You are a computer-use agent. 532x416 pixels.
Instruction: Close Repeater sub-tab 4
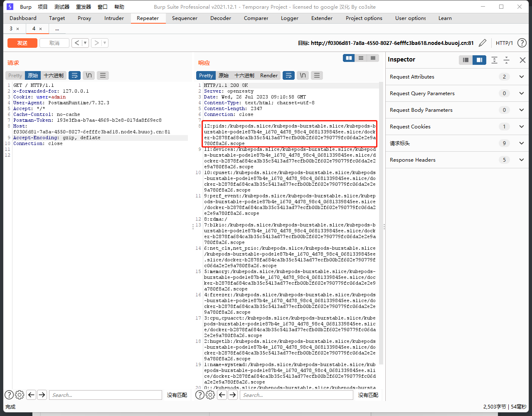[40, 29]
